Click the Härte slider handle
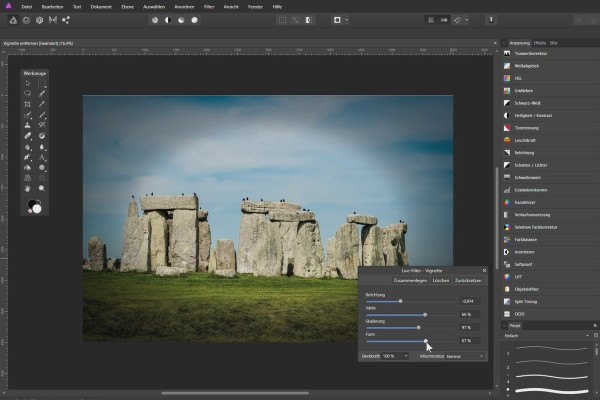Image resolution: width=600 pixels, height=400 pixels. click(425, 315)
